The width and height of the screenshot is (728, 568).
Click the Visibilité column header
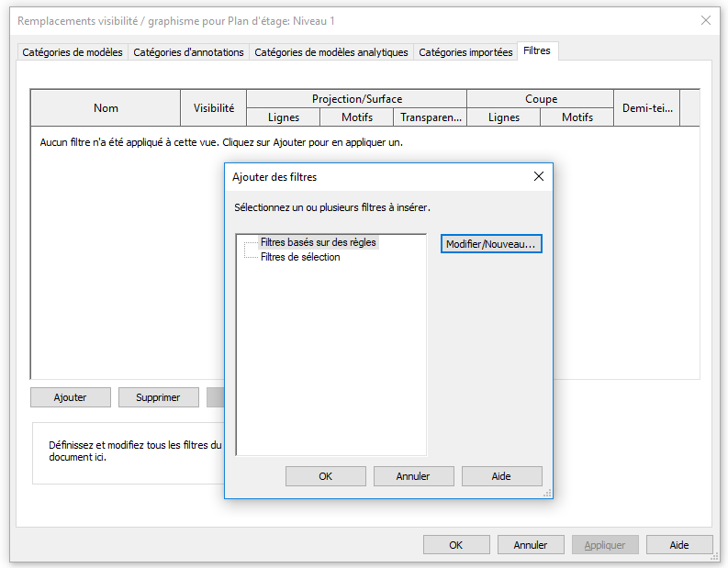213,108
